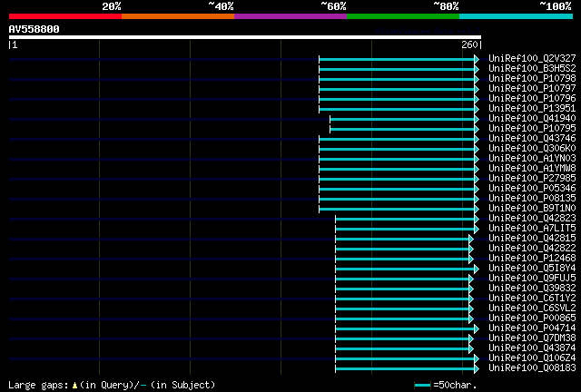Click the white AV558800 query sequence bar
The image size is (581, 392).
tap(245, 37)
